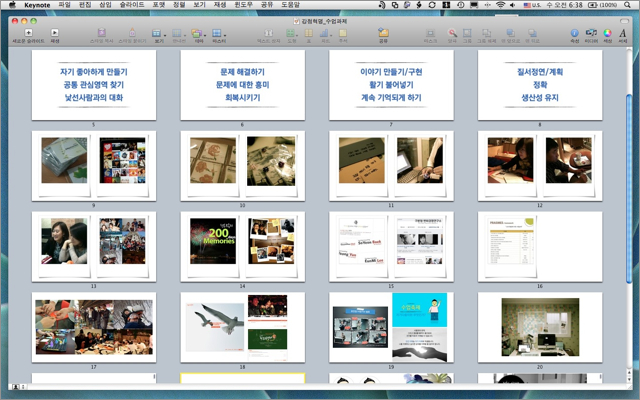Image resolution: width=640 pixels, height=400 pixels.
Task: Click the 그룹 해제 ungroup icon
Action: (x=487, y=36)
